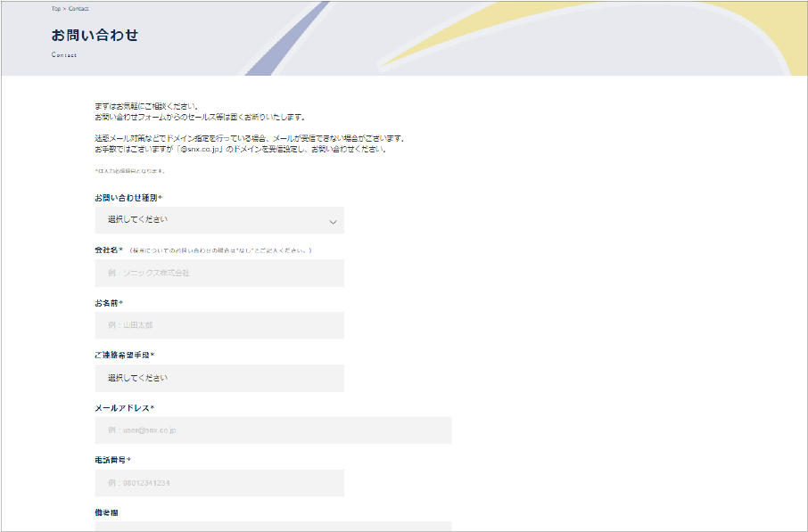The width and height of the screenshot is (808, 532).
Task: Click the line mentioning the @snx.co.jp domain
Action: click(x=240, y=150)
